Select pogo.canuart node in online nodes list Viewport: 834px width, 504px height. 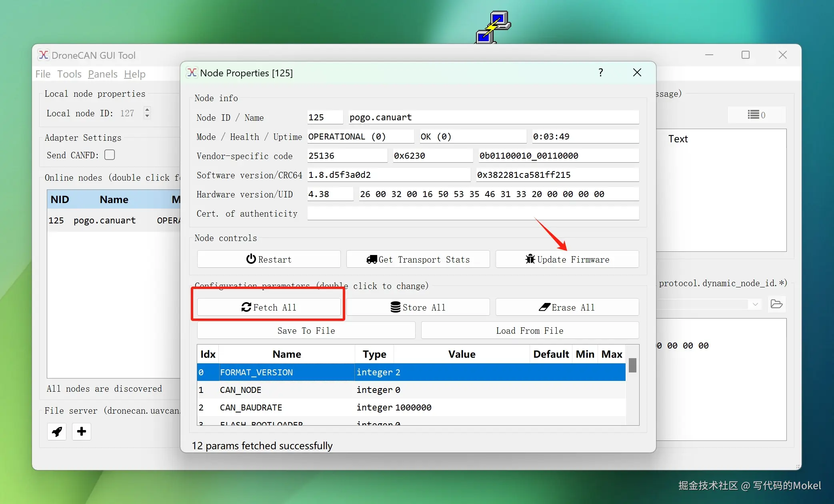point(104,221)
